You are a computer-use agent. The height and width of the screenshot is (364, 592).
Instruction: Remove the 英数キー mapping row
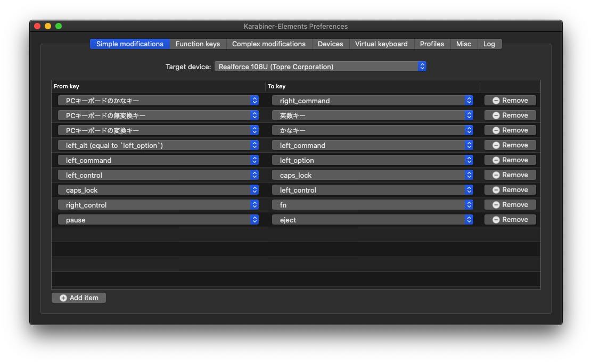pyautogui.click(x=510, y=115)
